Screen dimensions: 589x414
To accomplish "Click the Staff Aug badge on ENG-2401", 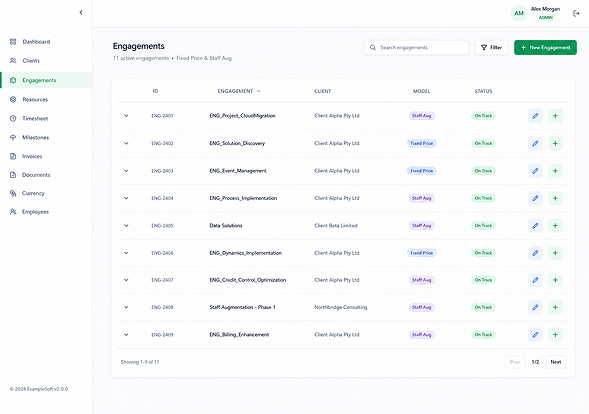I will [x=421, y=116].
